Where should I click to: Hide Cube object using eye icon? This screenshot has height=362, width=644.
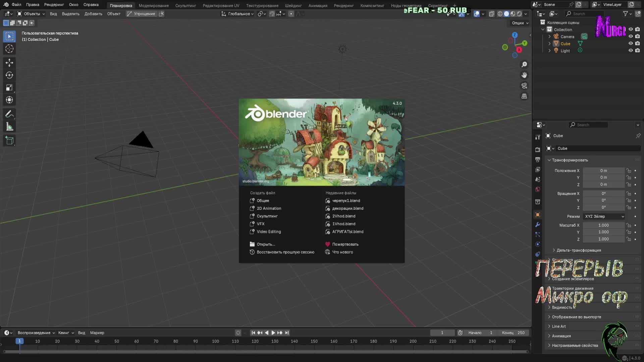click(x=631, y=44)
